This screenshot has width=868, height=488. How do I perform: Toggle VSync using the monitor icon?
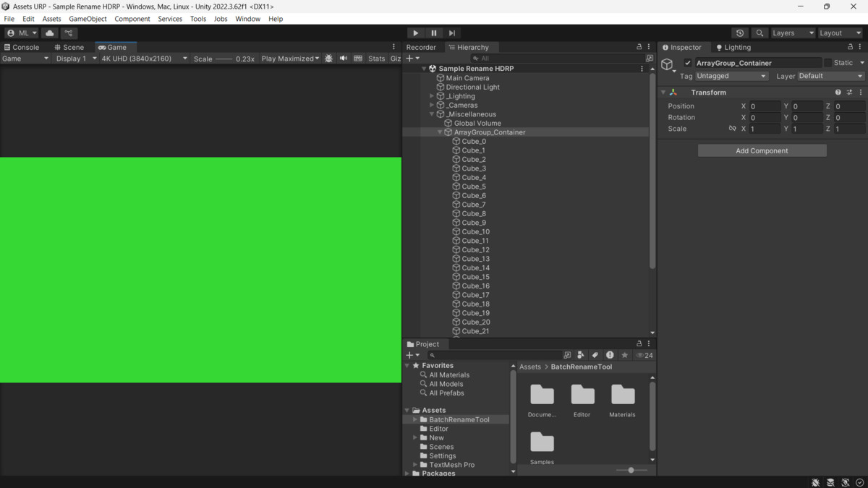click(x=358, y=59)
